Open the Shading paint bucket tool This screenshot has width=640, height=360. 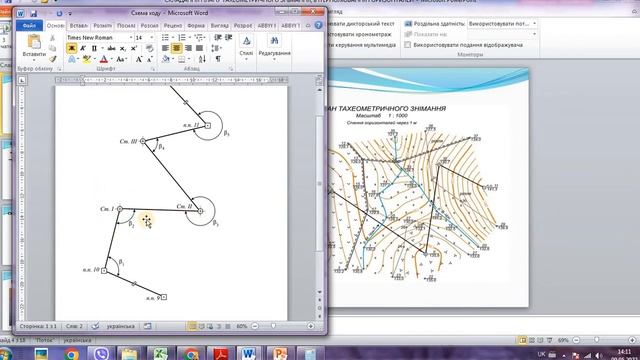[165, 60]
